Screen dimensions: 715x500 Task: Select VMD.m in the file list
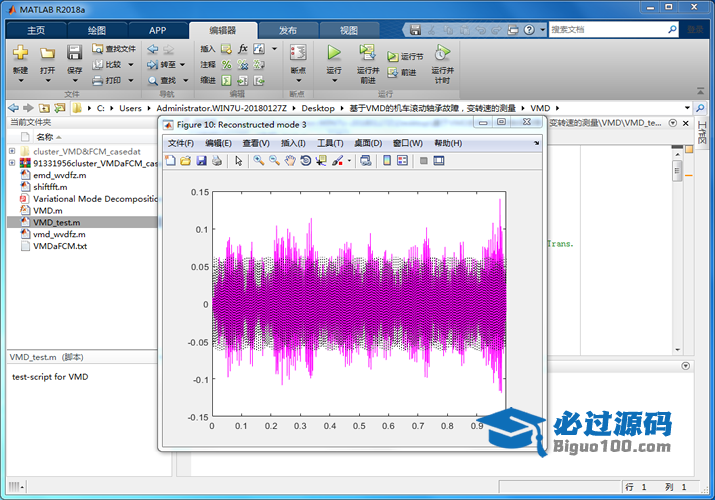[47, 211]
